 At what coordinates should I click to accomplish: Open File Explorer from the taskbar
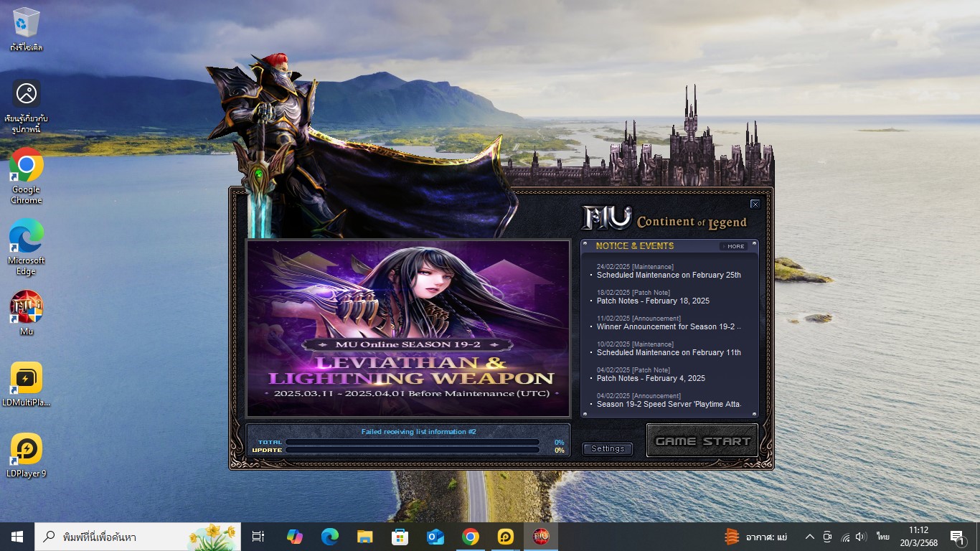(365, 537)
